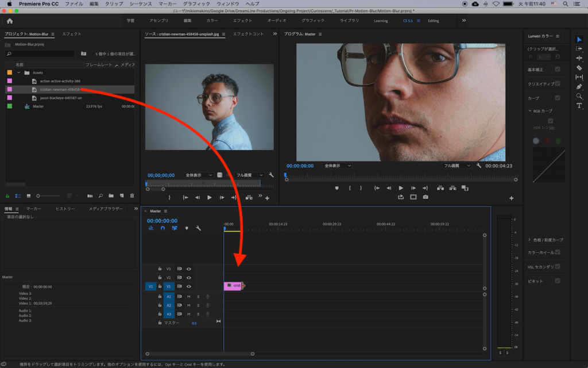Collapse the RGB カーブ section
The image size is (588, 368).
(x=529, y=111)
